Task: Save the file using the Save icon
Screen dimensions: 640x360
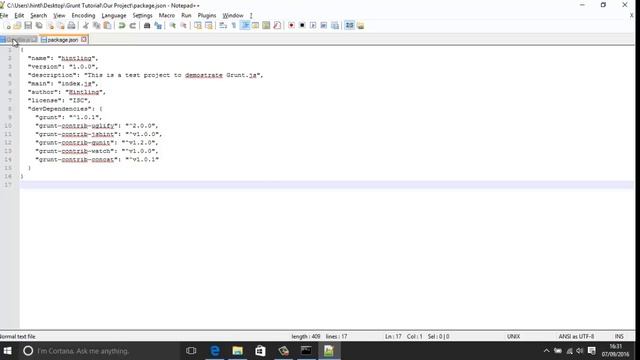Action: tap(28, 26)
